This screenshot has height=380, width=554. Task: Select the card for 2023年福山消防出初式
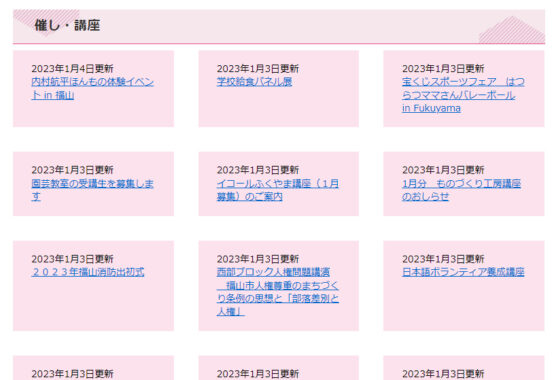[93, 286]
